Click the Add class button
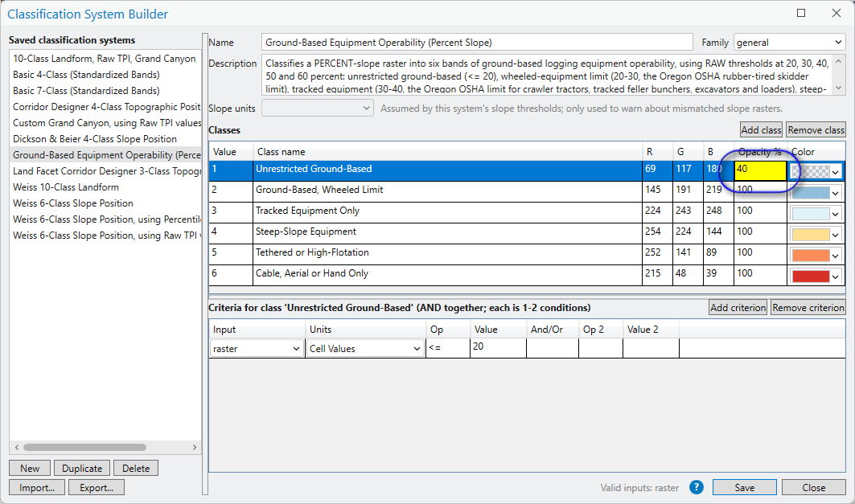 coord(761,129)
